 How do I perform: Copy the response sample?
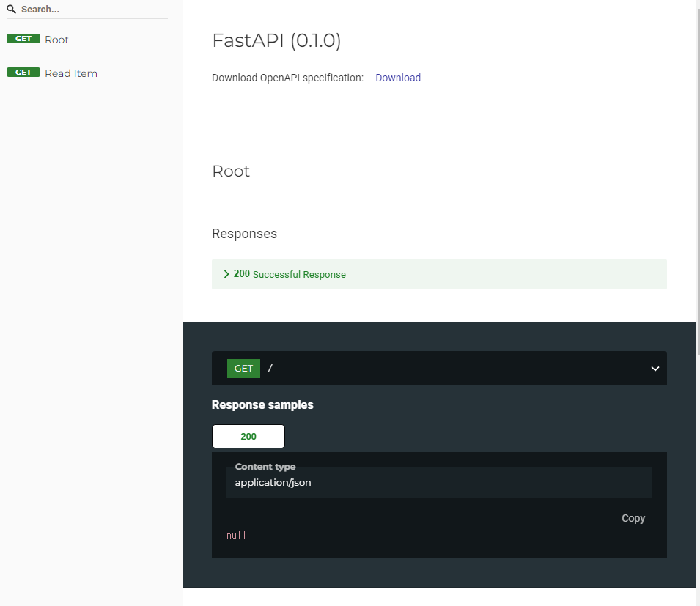point(633,518)
